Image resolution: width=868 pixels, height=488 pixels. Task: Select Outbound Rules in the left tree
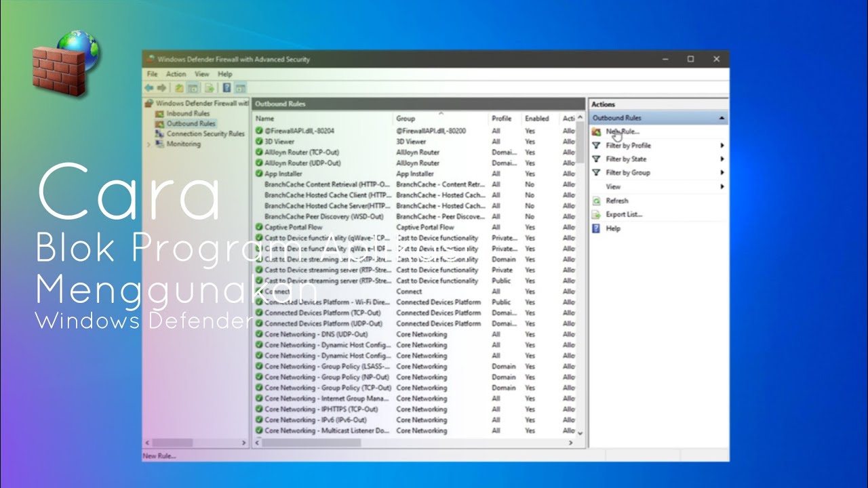tap(191, 123)
